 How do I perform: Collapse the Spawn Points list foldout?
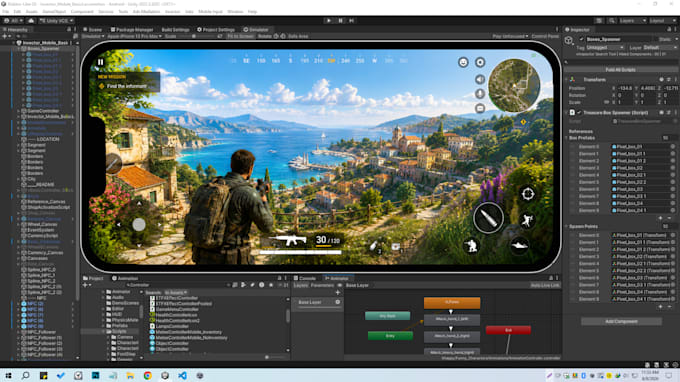[567, 226]
